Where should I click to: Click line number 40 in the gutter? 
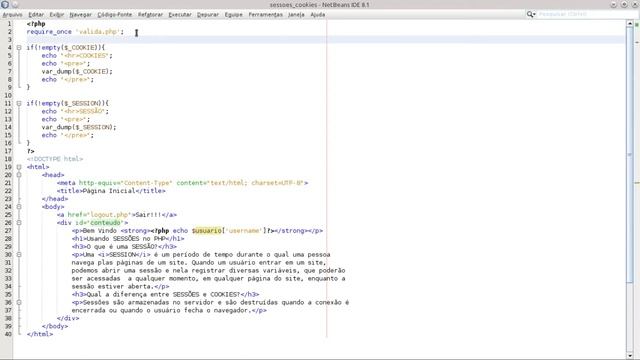pos(8,334)
